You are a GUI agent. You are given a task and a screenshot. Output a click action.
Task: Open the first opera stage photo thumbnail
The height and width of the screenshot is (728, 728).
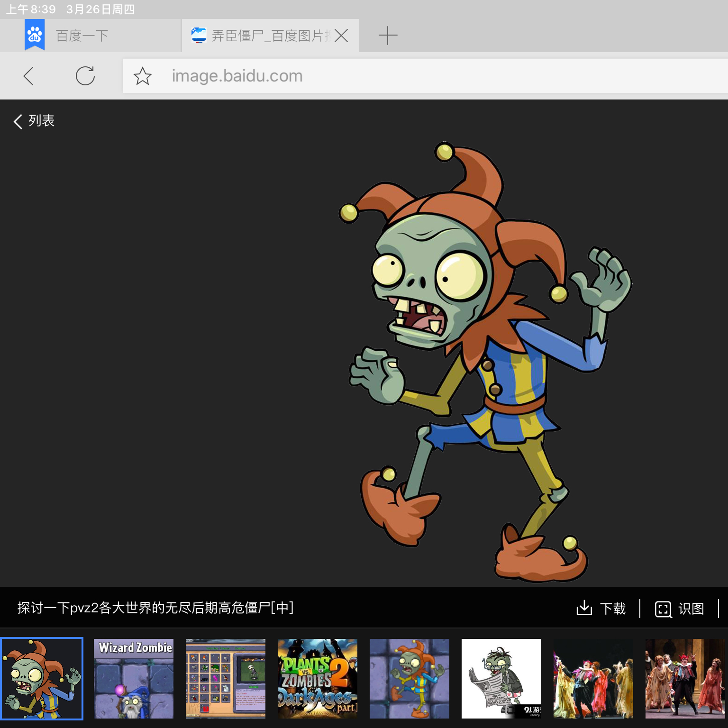click(x=593, y=679)
